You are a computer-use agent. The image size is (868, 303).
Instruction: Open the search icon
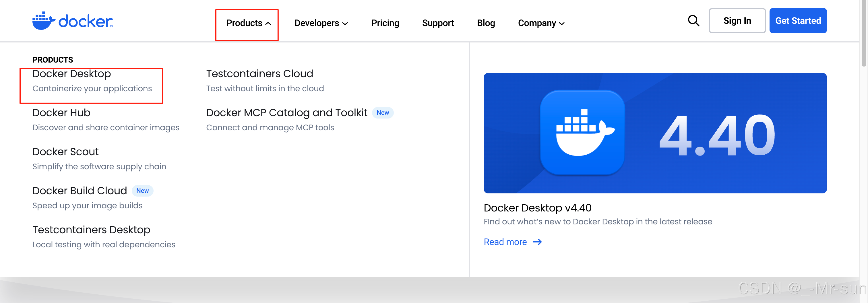[x=693, y=21]
